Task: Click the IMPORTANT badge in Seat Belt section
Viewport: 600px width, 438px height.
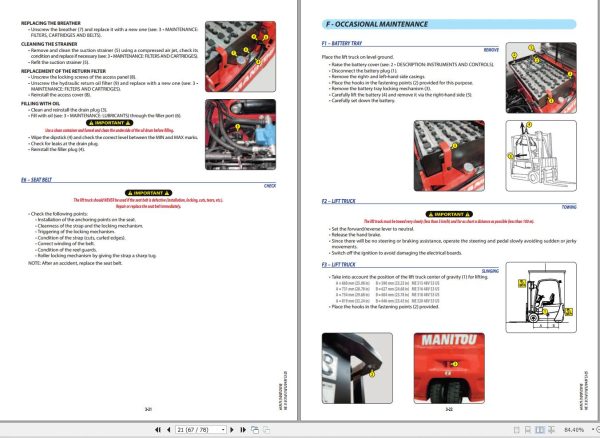Action: pyautogui.click(x=148, y=193)
